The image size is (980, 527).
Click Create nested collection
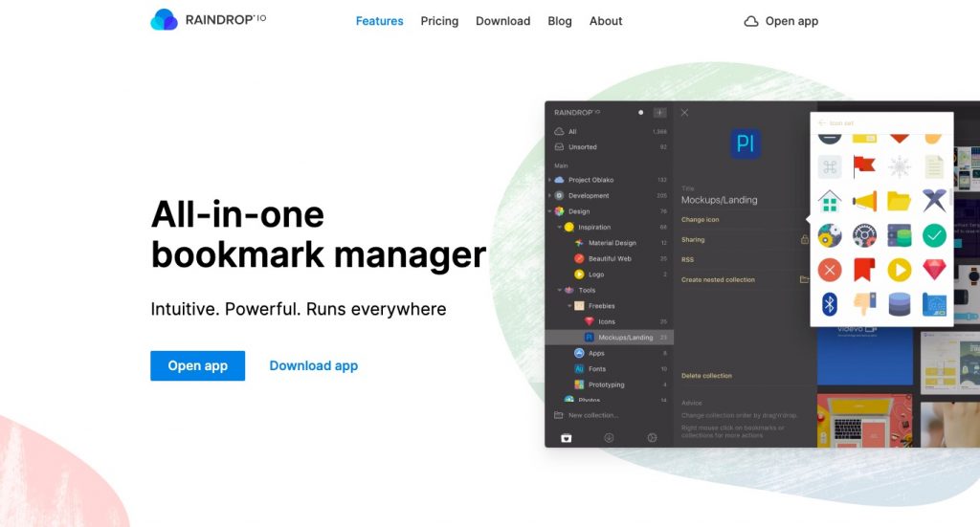point(718,279)
